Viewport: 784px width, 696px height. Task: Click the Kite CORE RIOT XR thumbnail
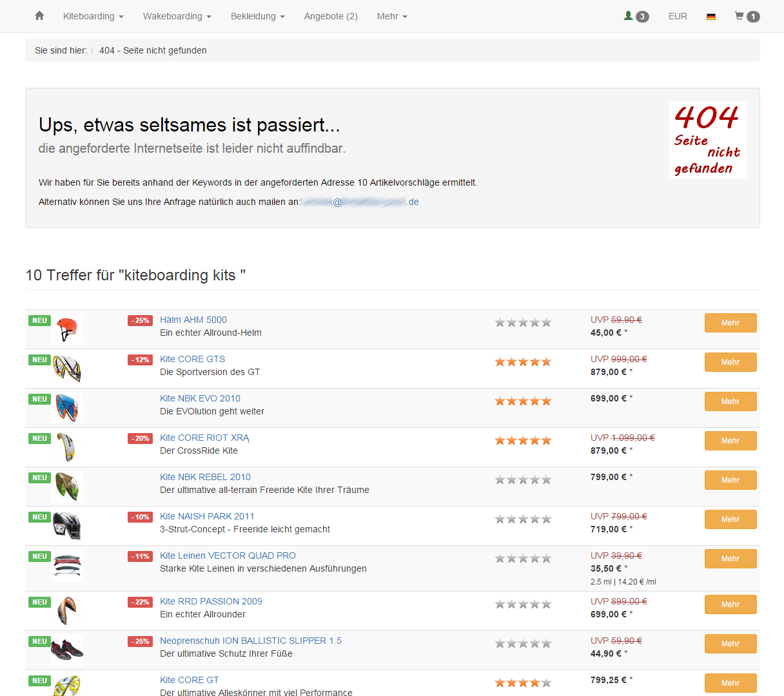point(67,447)
